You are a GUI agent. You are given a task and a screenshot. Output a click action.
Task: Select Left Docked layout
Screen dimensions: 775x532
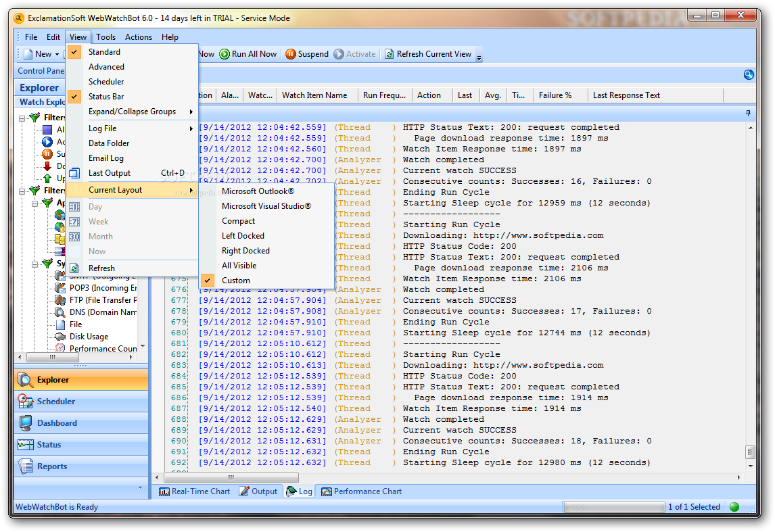267,236
